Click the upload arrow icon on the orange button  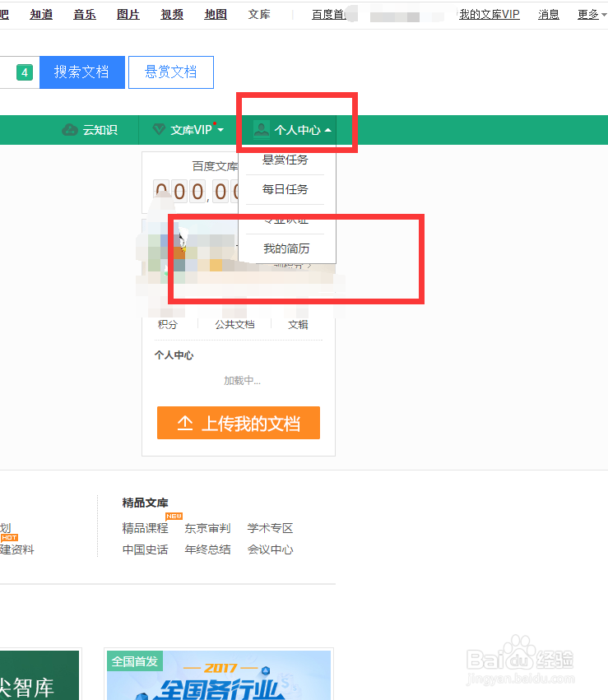185,423
